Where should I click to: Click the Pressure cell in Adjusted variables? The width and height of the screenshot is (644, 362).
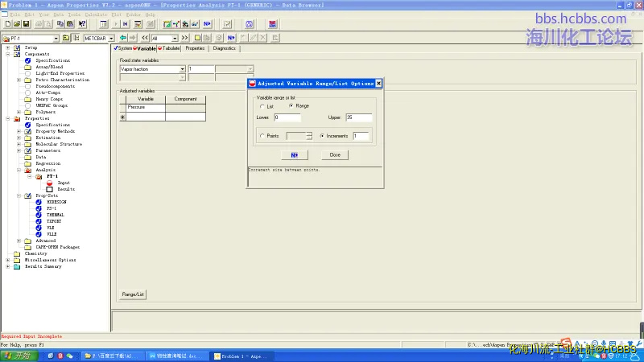pos(146,107)
